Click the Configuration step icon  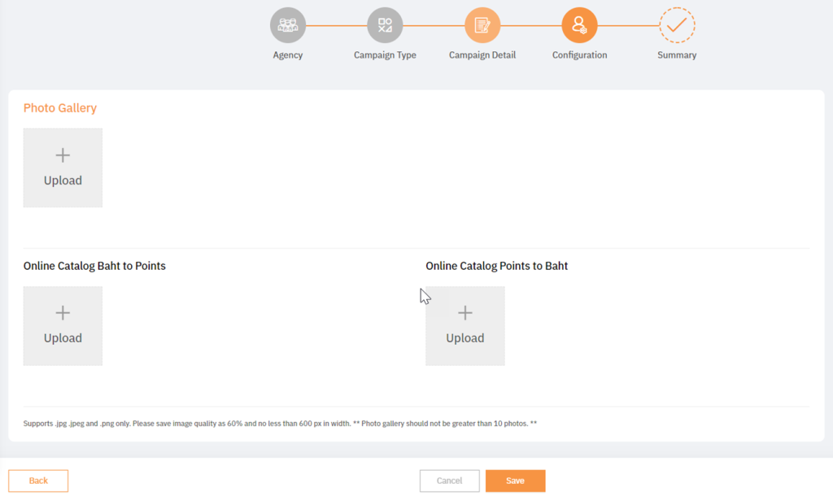point(579,24)
